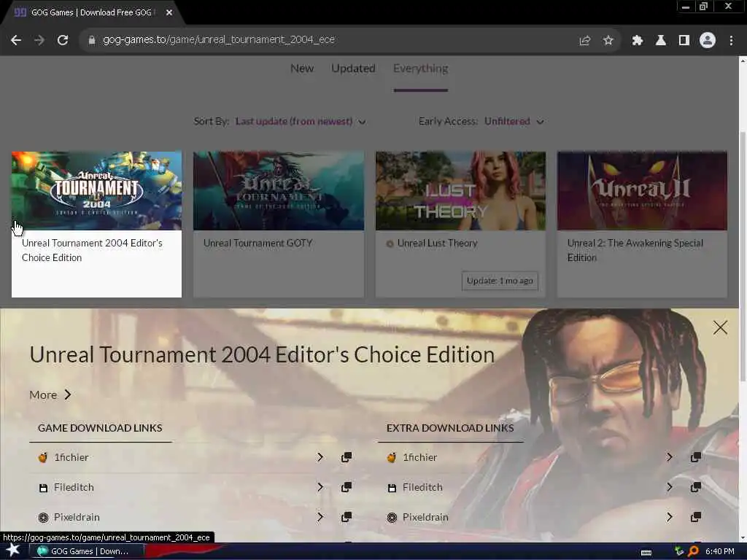Copy game 1fichier link icon

coord(347,457)
